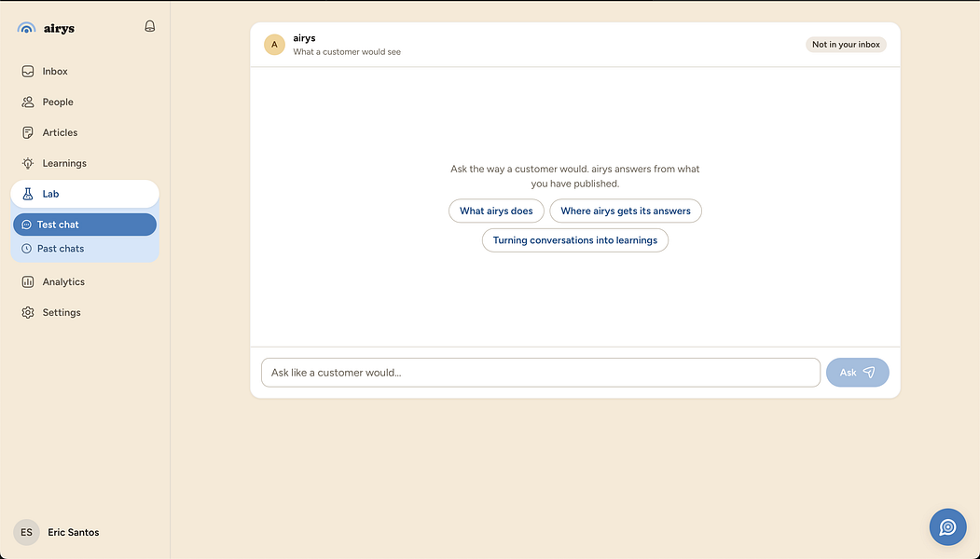Pick "Where airys gets its answers" suggestion
980x559 pixels.
[626, 211]
